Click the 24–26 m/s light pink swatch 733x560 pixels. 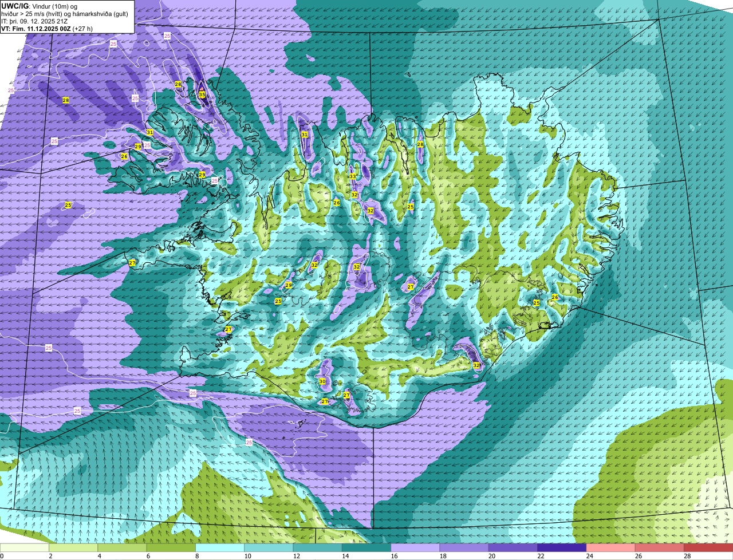click(611, 548)
